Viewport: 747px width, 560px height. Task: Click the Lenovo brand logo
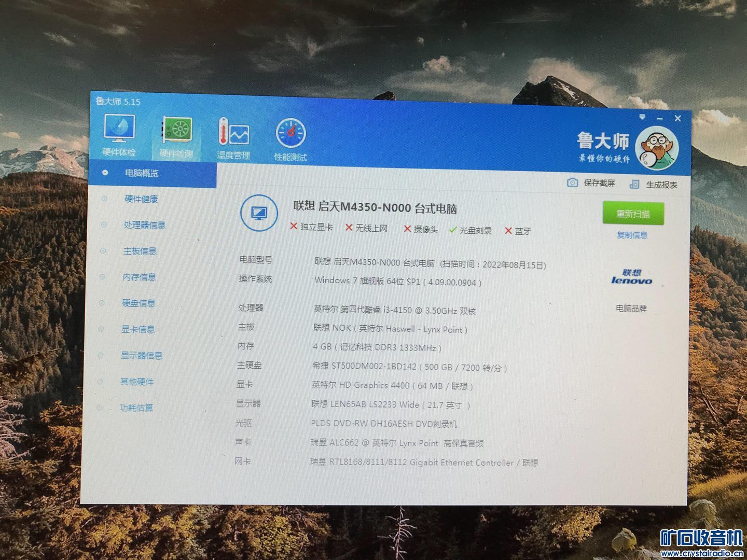click(x=631, y=277)
